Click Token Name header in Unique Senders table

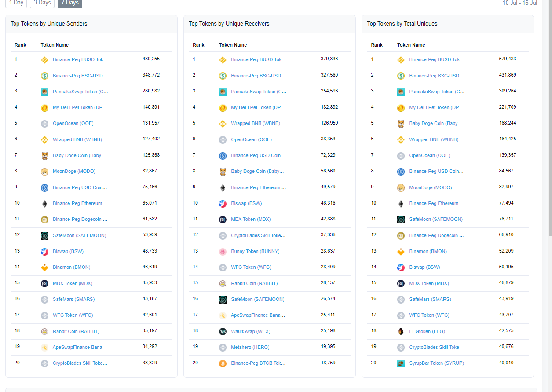click(55, 45)
